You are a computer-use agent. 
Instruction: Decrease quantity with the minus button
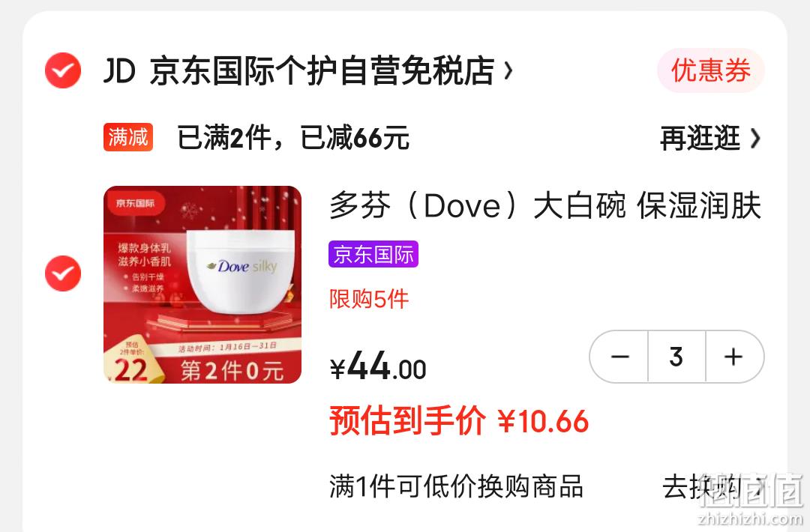pos(619,357)
